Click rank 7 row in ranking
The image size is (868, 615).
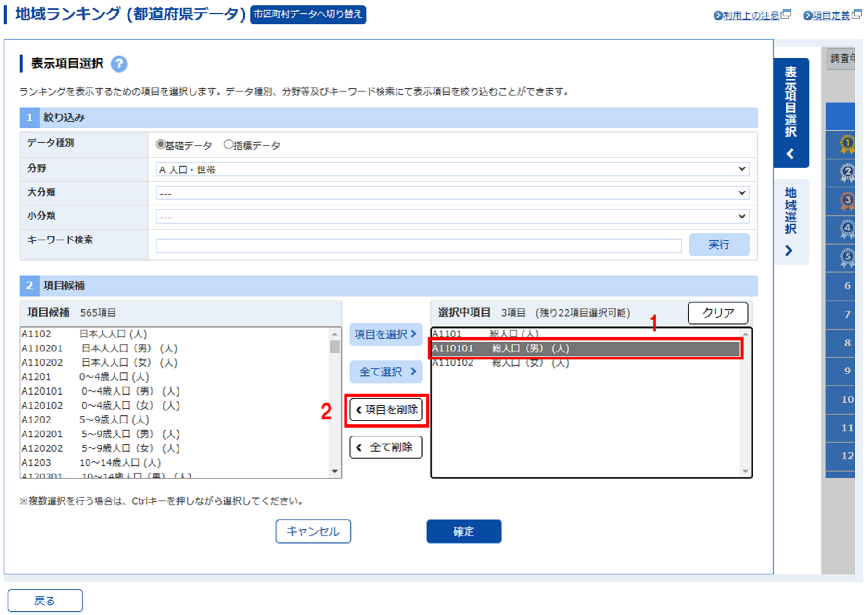click(841, 314)
